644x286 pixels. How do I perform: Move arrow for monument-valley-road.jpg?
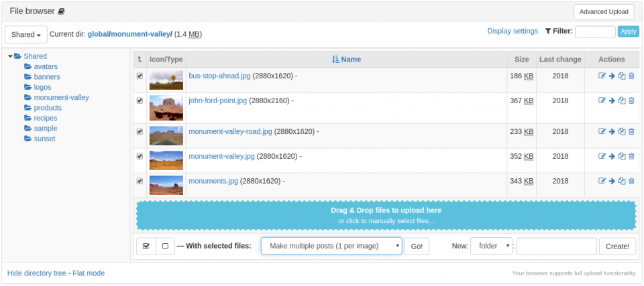click(x=612, y=132)
